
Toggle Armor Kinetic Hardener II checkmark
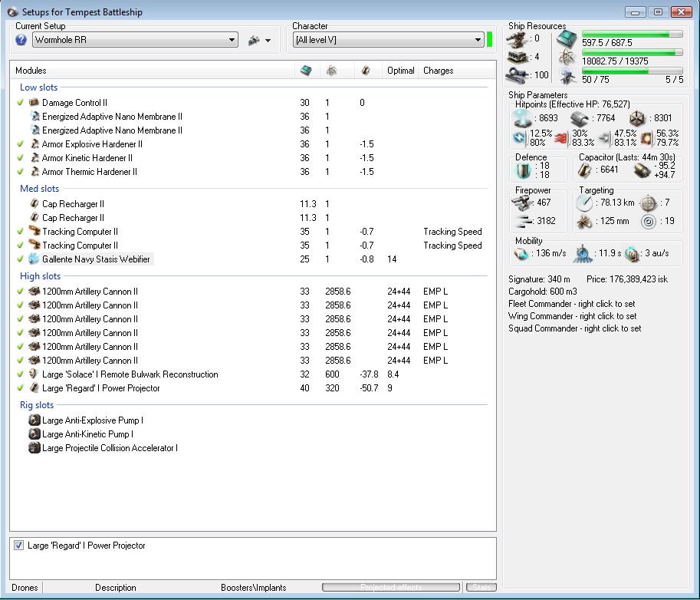tap(20, 158)
